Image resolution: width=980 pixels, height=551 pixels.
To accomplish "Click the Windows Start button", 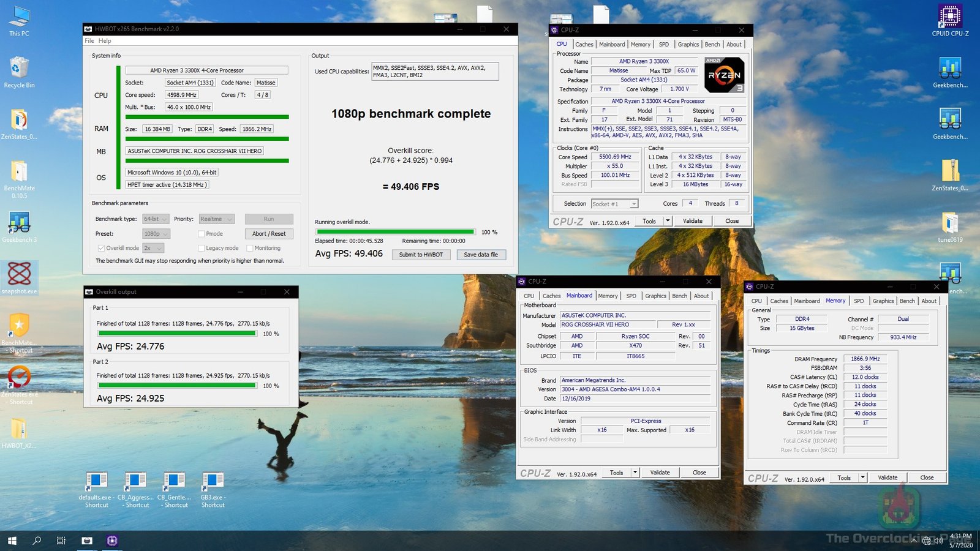I will pos(12,541).
